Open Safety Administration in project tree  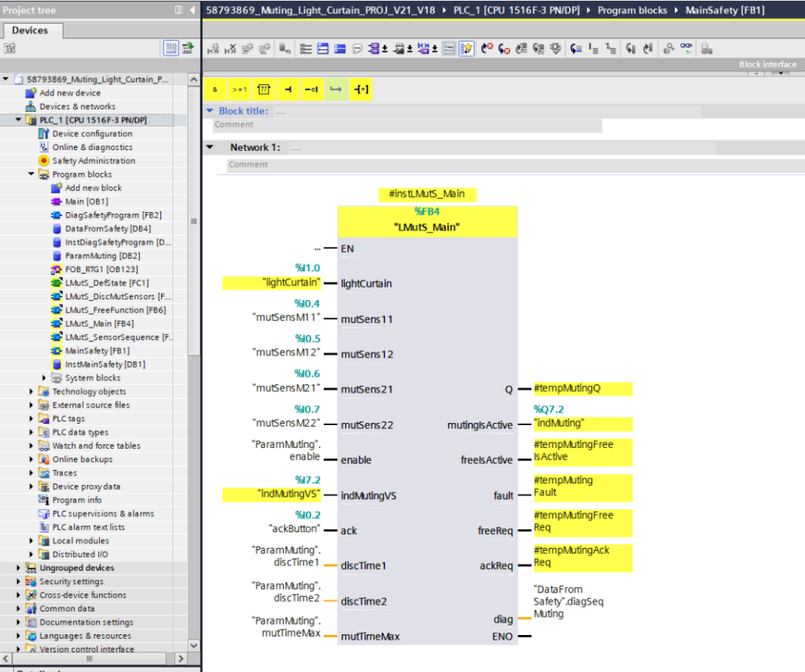click(x=93, y=160)
